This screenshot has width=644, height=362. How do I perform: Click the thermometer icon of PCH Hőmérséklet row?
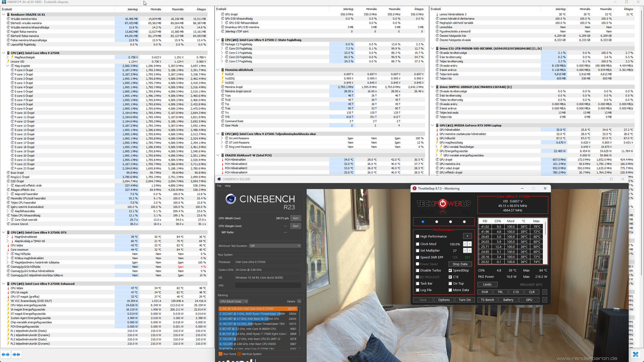pos(222,160)
